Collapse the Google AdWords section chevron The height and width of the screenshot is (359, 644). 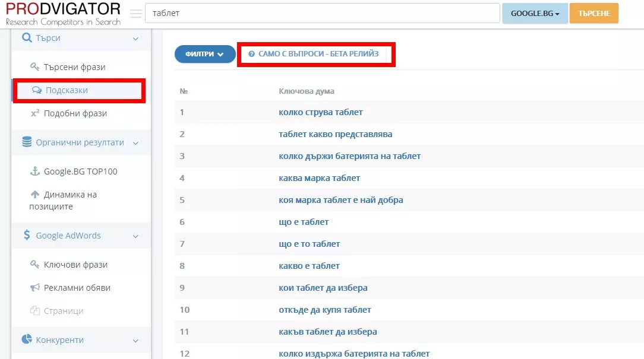[x=135, y=236]
